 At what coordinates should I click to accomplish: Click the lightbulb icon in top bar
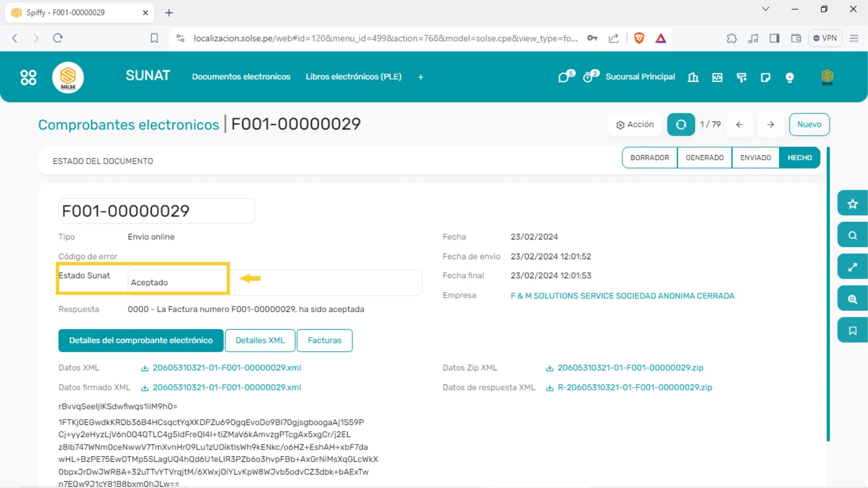click(x=789, y=78)
